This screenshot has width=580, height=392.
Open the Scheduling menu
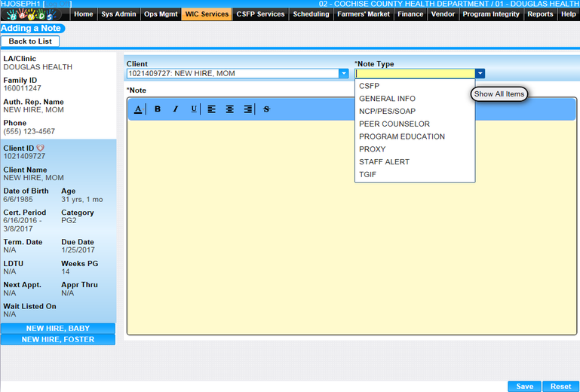click(x=311, y=14)
